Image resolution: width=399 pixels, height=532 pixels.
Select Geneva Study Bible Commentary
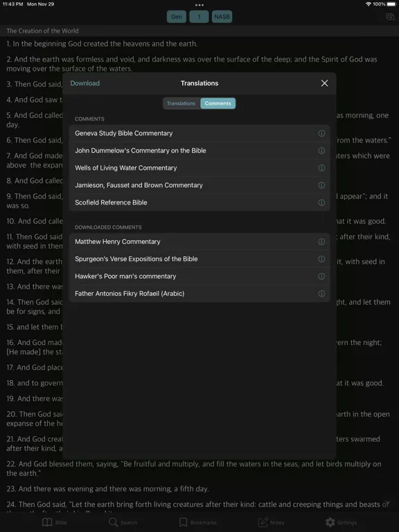pos(199,133)
